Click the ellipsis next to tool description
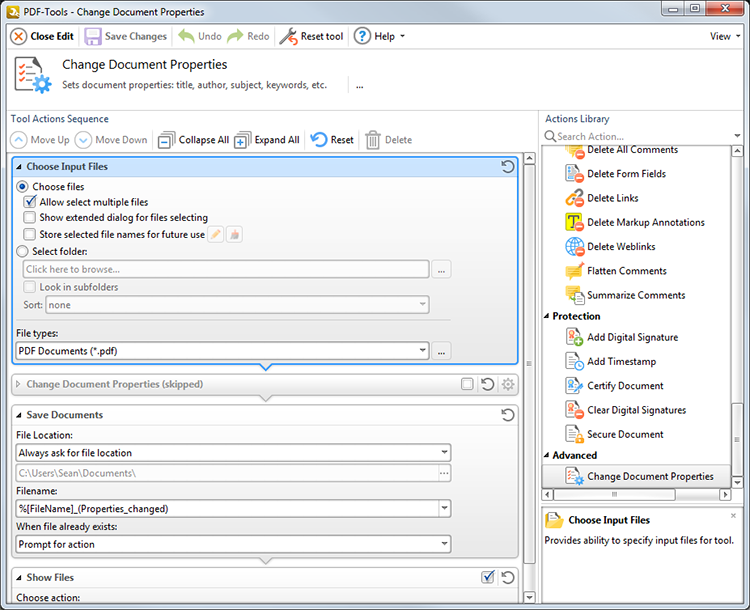 (x=360, y=86)
